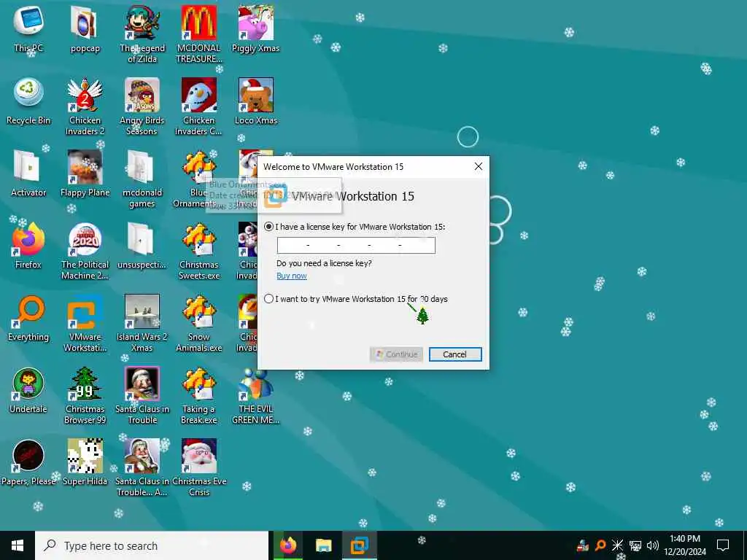Image resolution: width=747 pixels, height=560 pixels.
Task: Click Cancel in VMware dialog
Action: click(x=455, y=354)
